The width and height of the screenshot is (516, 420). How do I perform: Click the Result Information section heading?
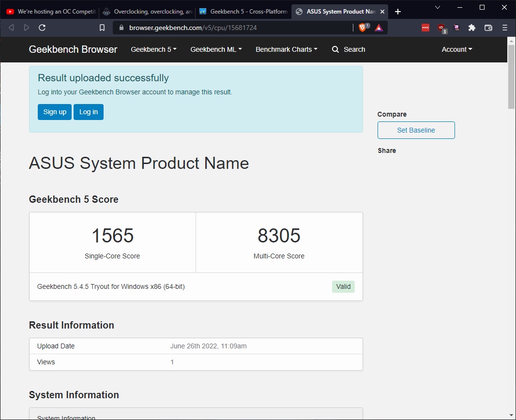(x=72, y=325)
